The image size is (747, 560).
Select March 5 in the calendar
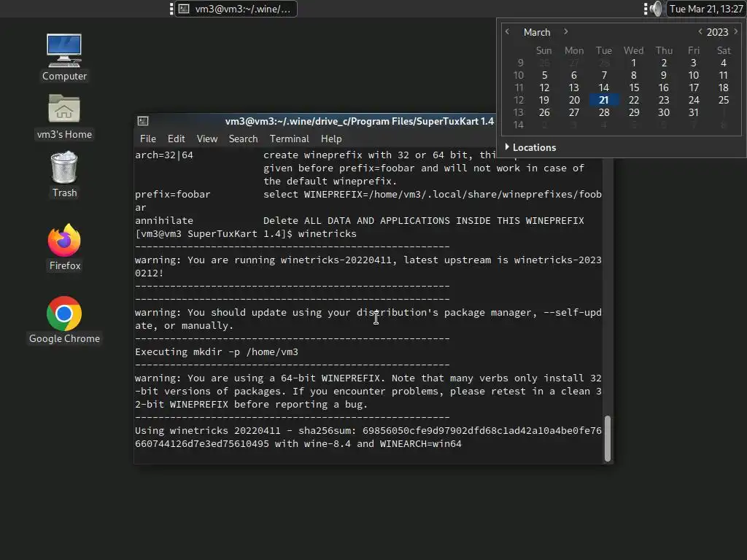(x=544, y=75)
